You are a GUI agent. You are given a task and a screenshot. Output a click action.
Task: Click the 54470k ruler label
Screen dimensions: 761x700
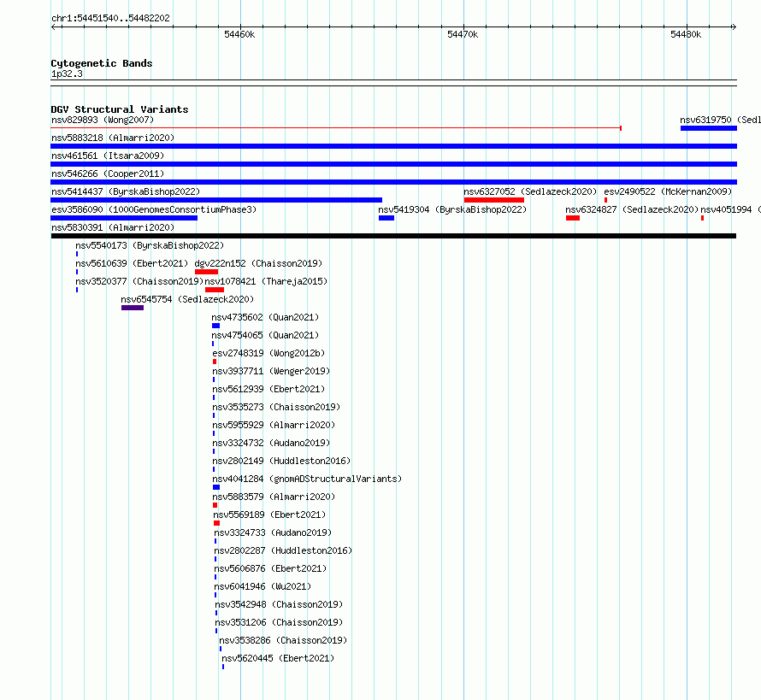(463, 34)
